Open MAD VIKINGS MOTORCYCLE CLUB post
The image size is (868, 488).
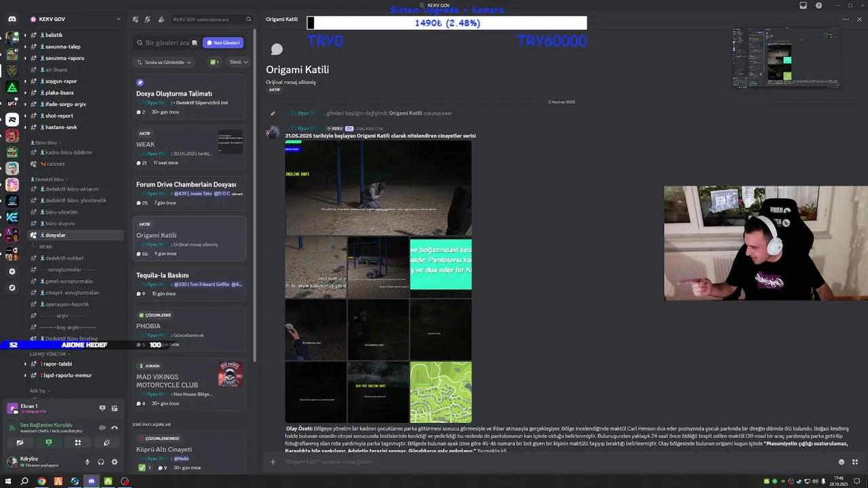(189, 384)
